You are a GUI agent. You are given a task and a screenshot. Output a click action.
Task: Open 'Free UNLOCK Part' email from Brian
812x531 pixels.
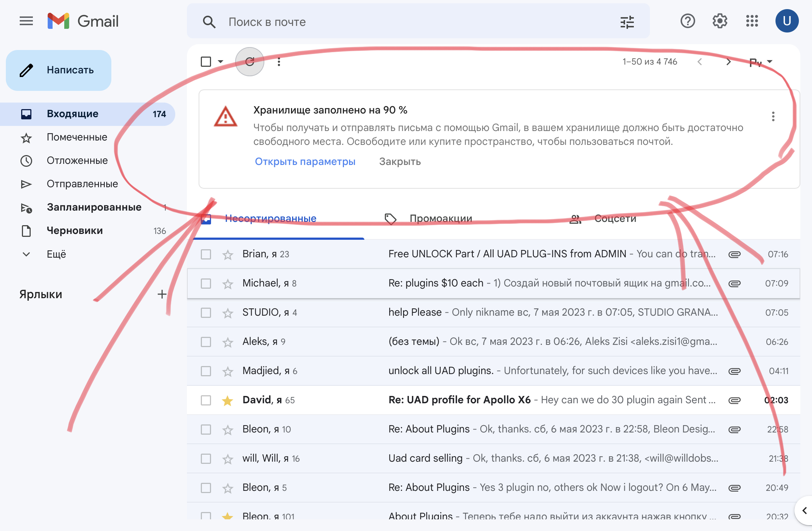pyautogui.click(x=493, y=254)
